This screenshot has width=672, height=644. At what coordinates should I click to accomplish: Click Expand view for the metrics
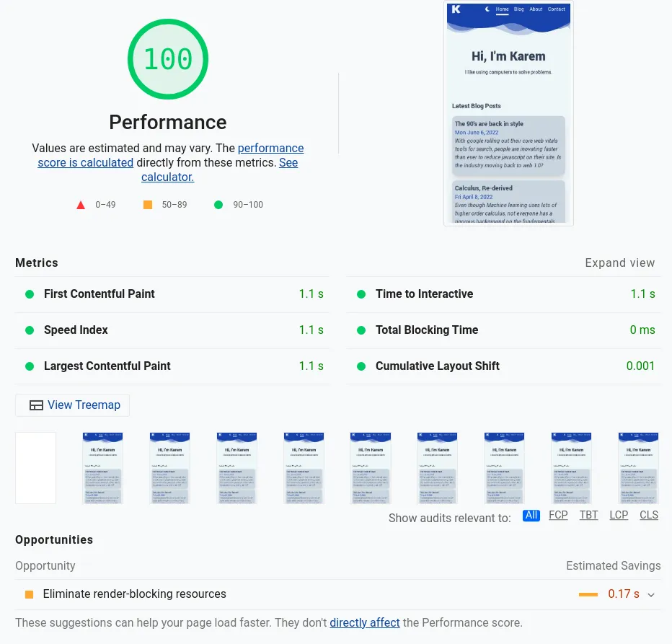pyautogui.click(x=620, y=263)
